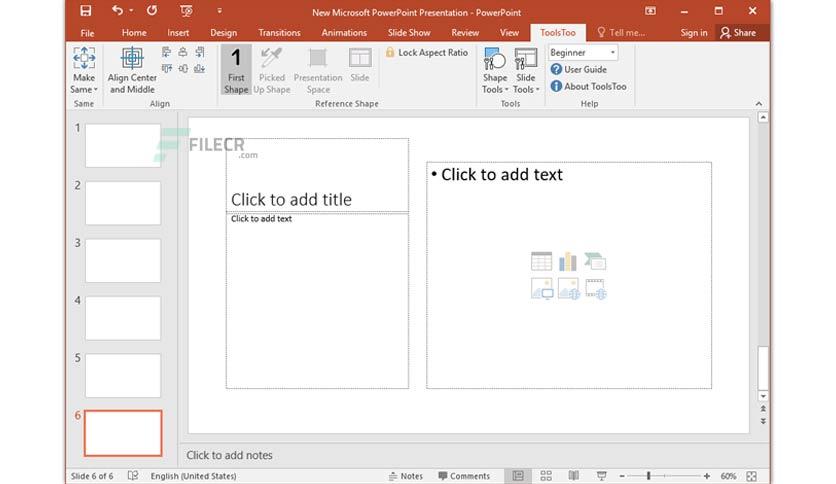Toggle Lock Aspect Ratio
Viewport: 836px width, 484px height.
[427, 52]
